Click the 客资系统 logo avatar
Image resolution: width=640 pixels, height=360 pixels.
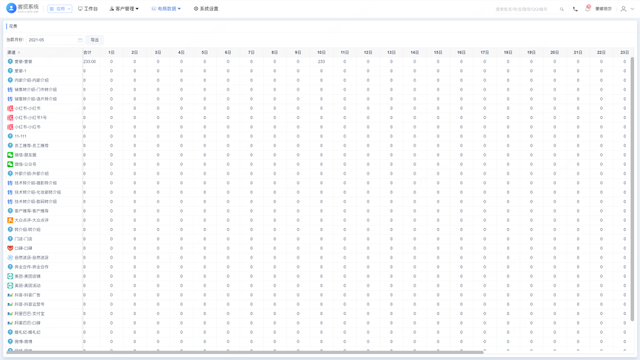pyautogui.click(x=11, y=8)
